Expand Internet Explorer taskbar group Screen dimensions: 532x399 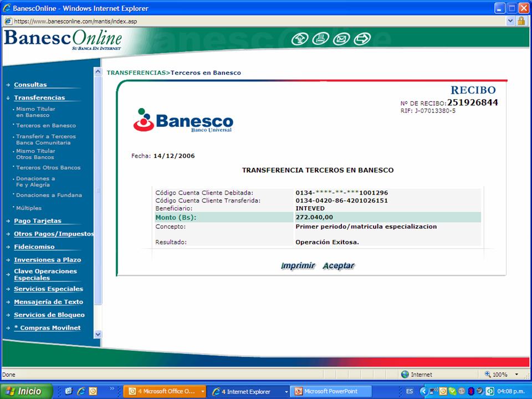[286, 392]
